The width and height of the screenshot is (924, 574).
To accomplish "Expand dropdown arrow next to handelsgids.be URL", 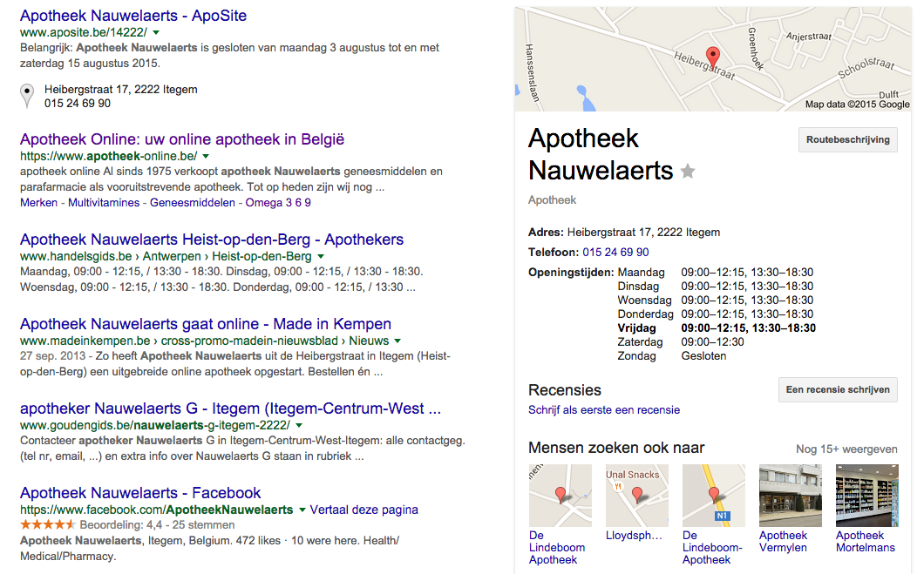I will point(321,257).
